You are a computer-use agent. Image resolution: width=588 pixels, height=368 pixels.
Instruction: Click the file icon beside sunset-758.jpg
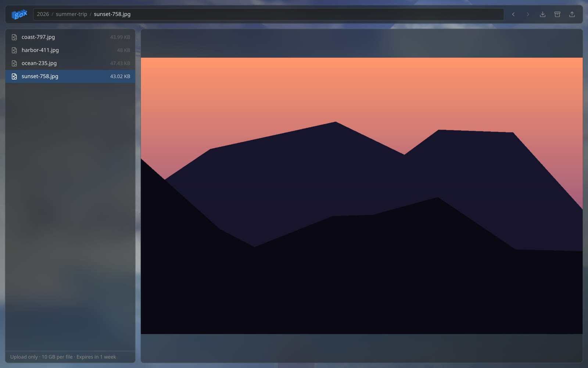click(x=14, y=77)
